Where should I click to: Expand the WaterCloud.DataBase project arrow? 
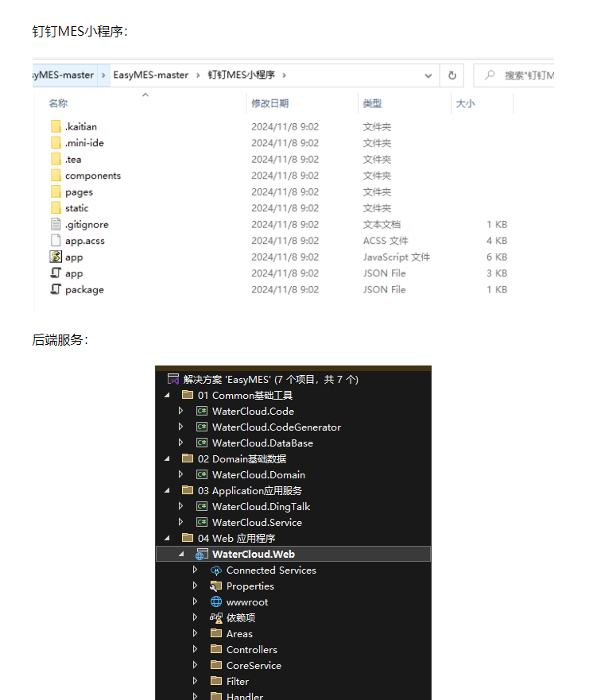(180, 443)
